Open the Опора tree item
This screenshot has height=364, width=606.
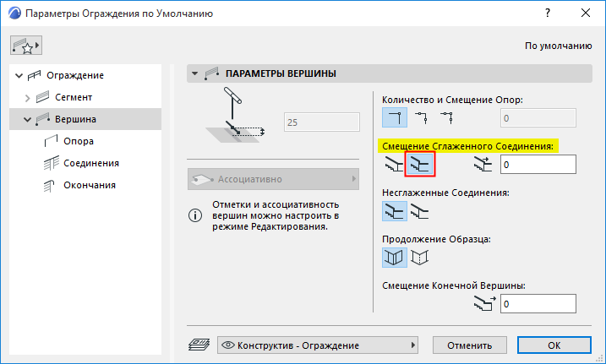point(79,141)
